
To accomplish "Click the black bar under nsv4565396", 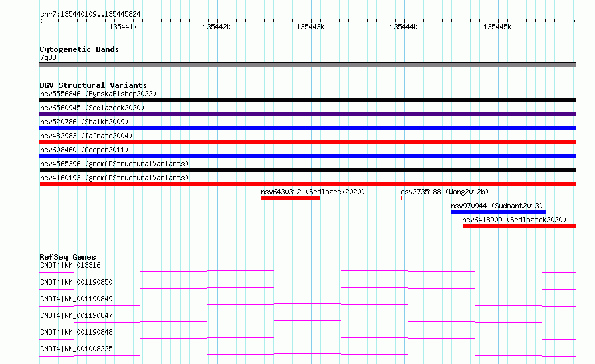I will click(308, 170).
